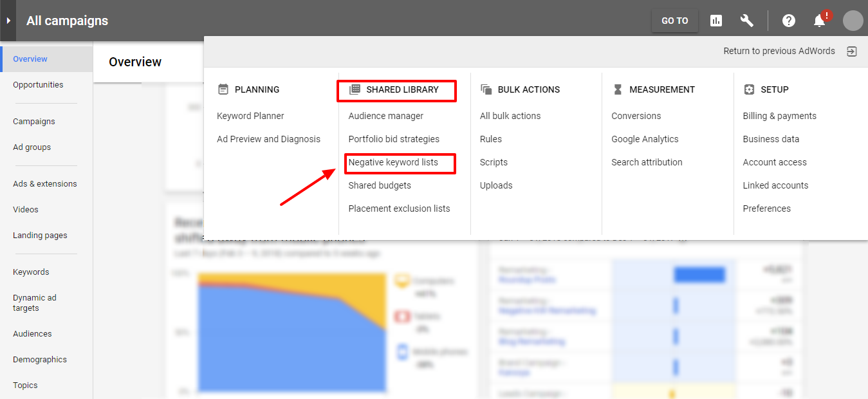
Task: Open Account access
Action: pos(775,162)
